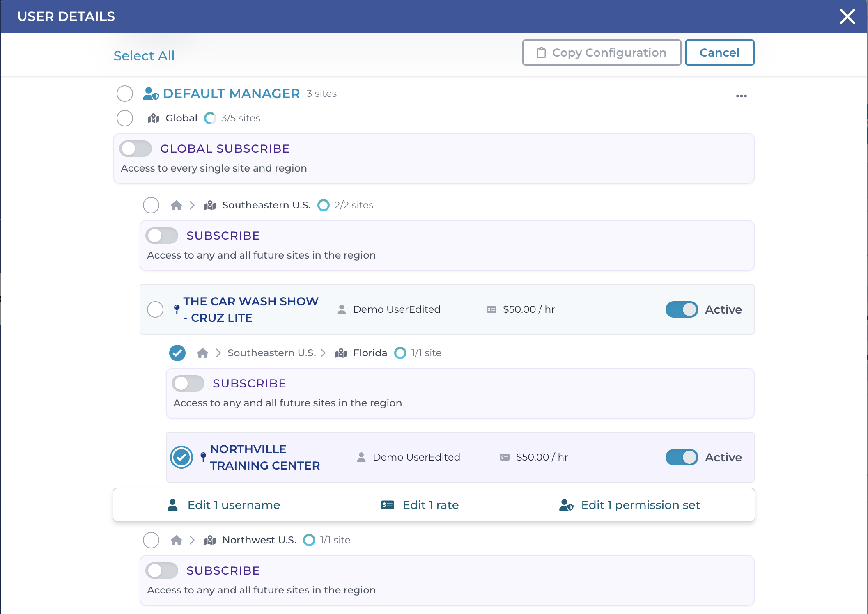The height and width of the screenshot is (614, 868).
Task: Enable the Global Subscribe toggle
Action: point(135,149)
